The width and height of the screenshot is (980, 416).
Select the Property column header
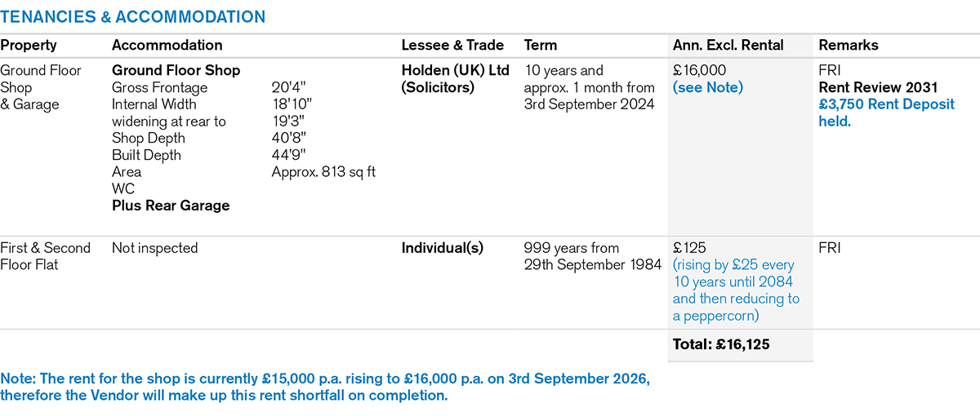[x=29, y=46]
